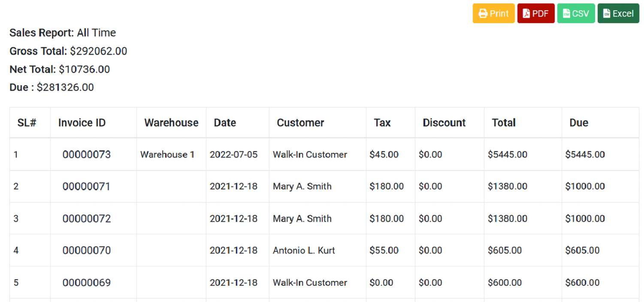
Task: Download the report with the PDF button
Action: 536,14
